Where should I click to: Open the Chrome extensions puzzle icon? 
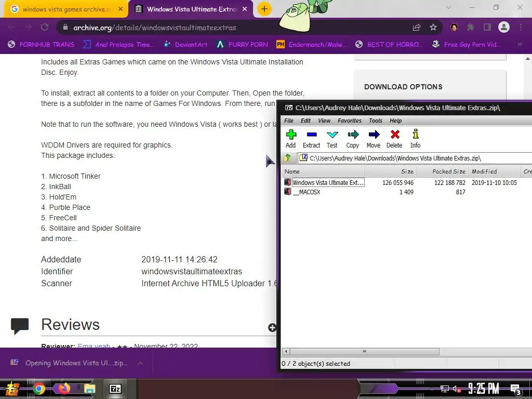click(x=471, y=27)
